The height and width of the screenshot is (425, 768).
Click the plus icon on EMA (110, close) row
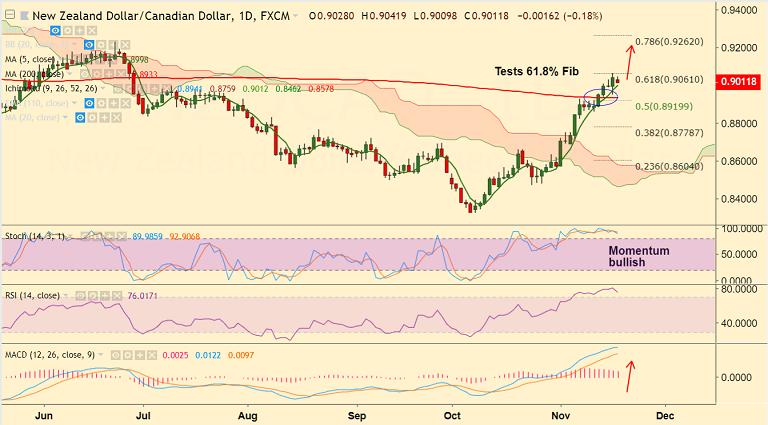click(113, 103)
